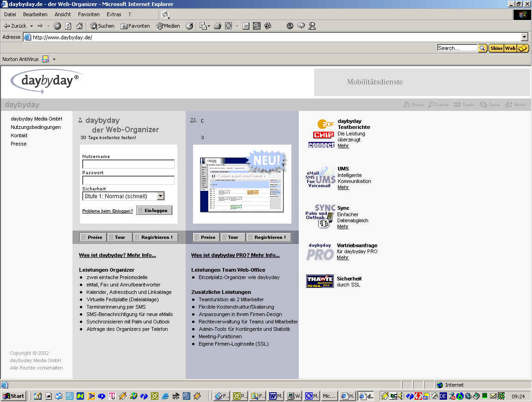532x402 pixels.
Task: Click the daybyday PRO logo image
Action: (x=320, y=252)
